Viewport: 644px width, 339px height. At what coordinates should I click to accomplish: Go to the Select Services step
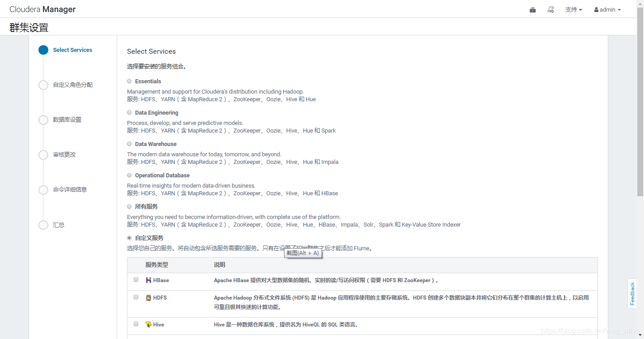tap(72, 50)
